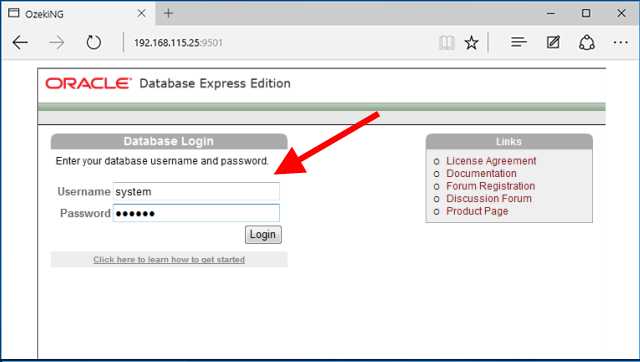Image resolution: width=640 pixels, height=362 pixels.
Task: Open the More actions ellipsis menu
Action: coord(620,42)
